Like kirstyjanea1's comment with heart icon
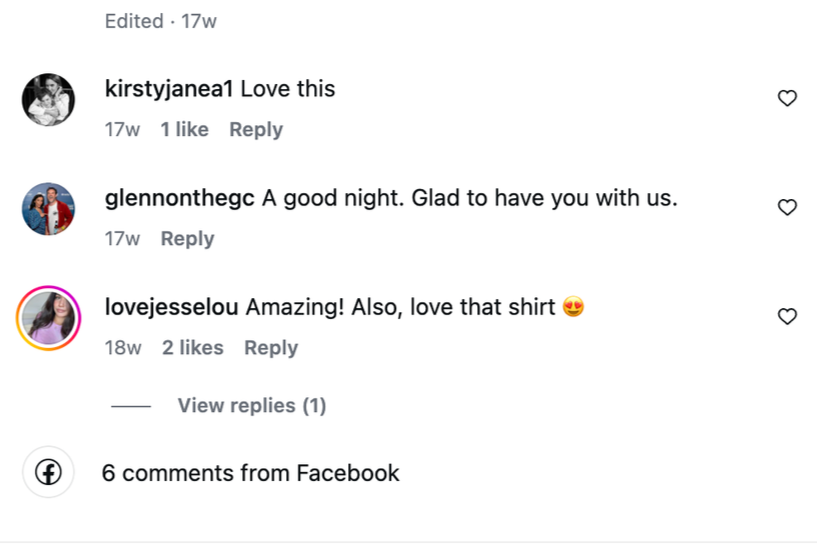The image size is (817, 544). pos(787,98)
